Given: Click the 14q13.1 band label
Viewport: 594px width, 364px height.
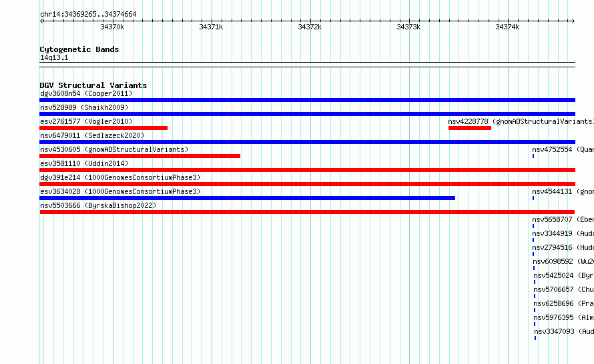Looking at the screenshot, I should pyautogui.click(x=54, y=57).
